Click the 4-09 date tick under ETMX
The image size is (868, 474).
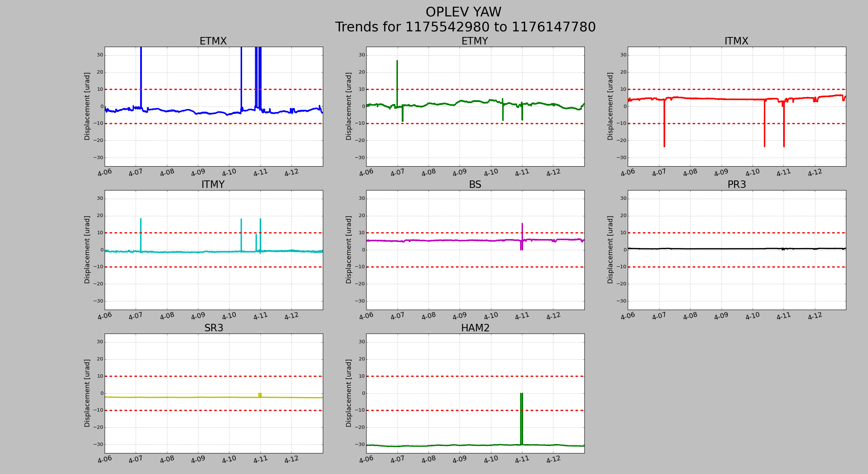[198, 172]
